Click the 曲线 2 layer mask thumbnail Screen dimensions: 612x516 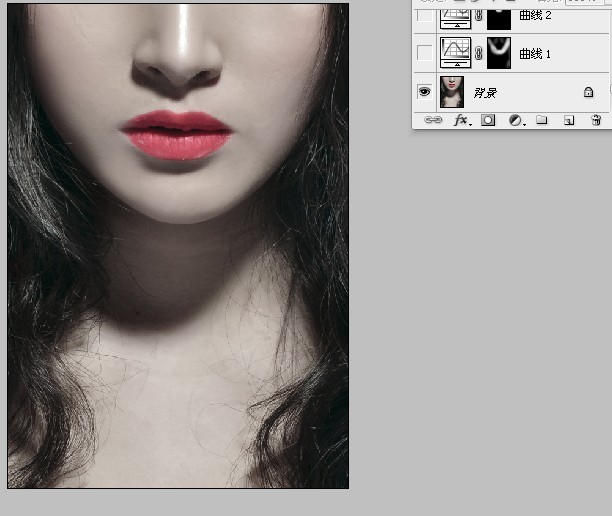(x=499, y=15)
